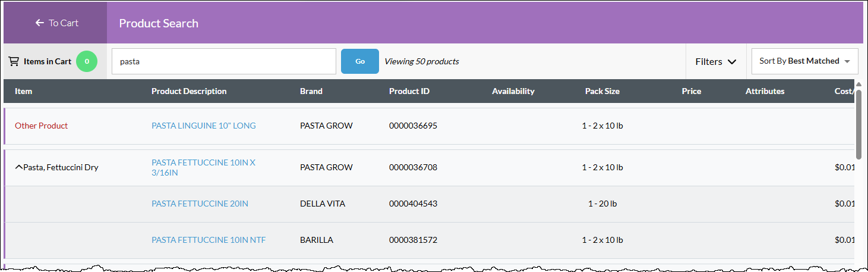Click the Brand column header
The image size is (868, 272).
[x=311, y=91]
